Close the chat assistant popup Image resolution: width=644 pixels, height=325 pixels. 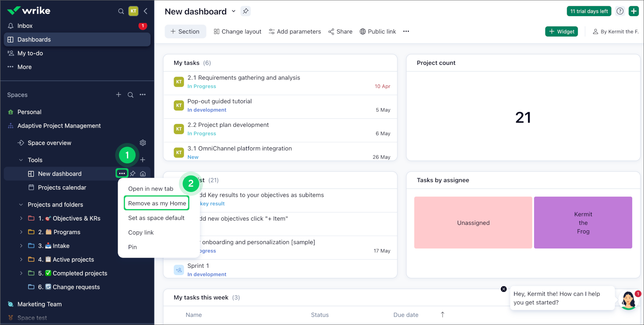504,289
